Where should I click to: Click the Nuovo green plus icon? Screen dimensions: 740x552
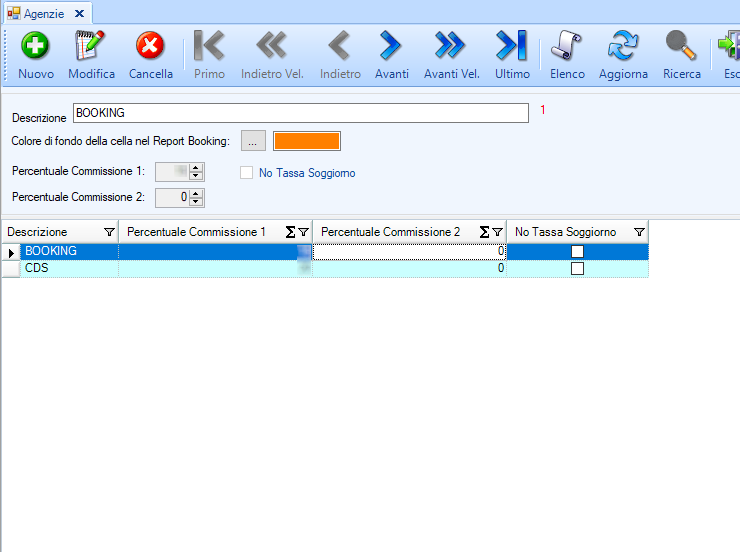pos(36,46)
